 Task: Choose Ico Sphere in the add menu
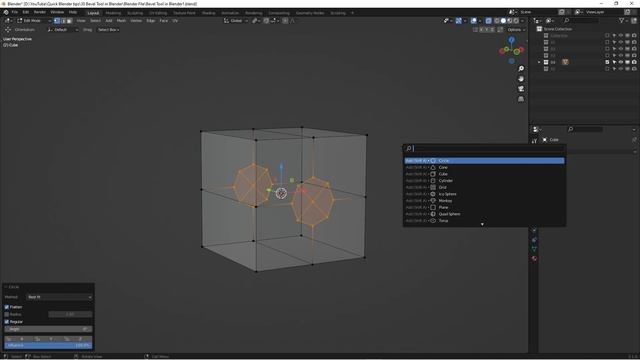(484, 194)
